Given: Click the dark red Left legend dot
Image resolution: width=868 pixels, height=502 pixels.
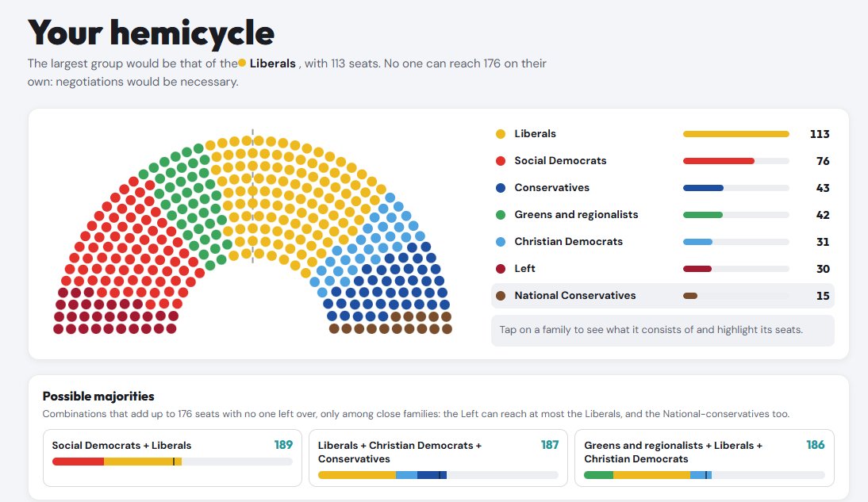Looking at the screenshot, I should coord(501,269).
